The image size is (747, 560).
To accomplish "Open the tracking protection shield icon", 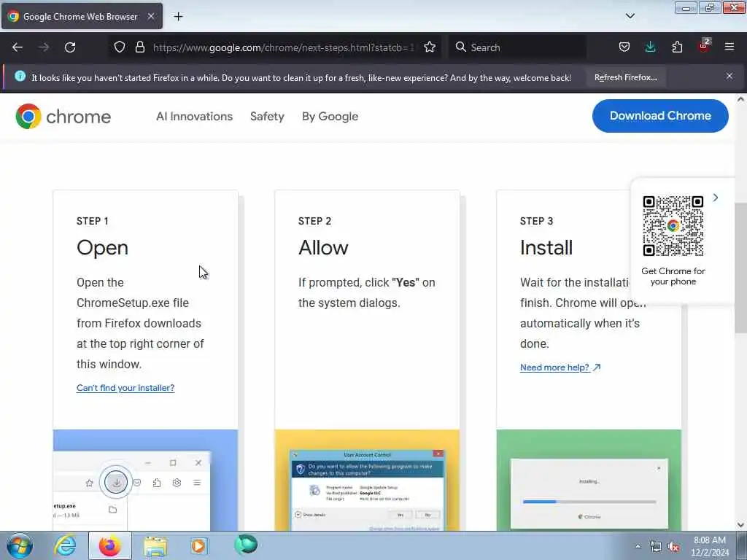I will pyautogui.click(x=120, y=47).
